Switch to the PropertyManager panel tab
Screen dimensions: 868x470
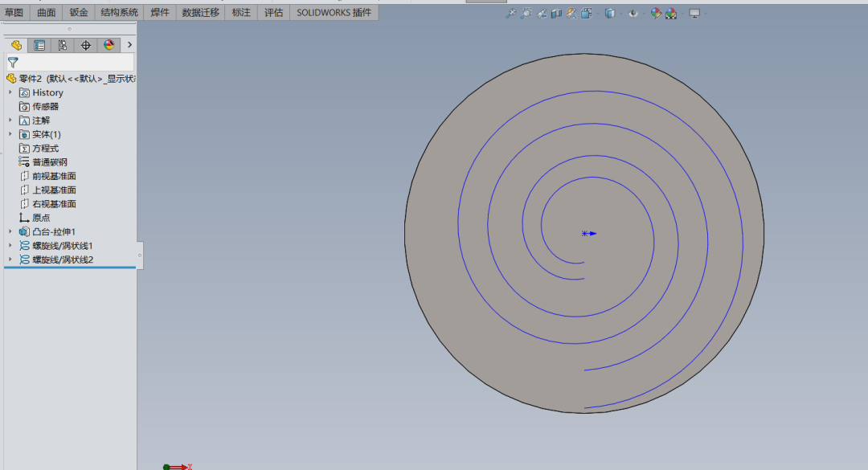[x=39, y=46]
